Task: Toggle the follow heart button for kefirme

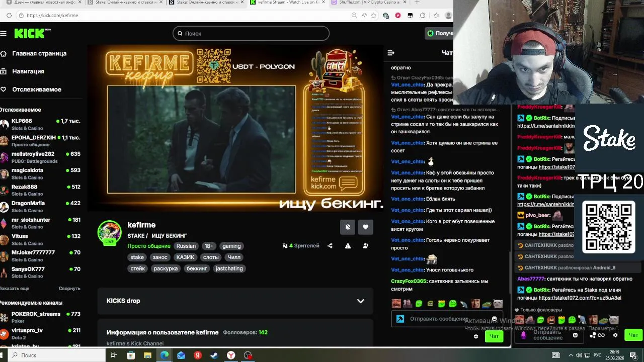Action: [366, 227]
